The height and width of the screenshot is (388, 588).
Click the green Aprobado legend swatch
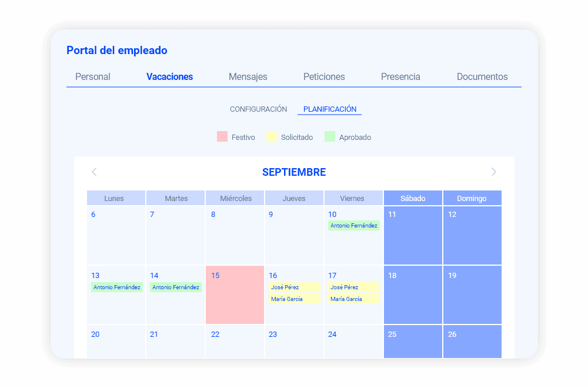(330, 136)
